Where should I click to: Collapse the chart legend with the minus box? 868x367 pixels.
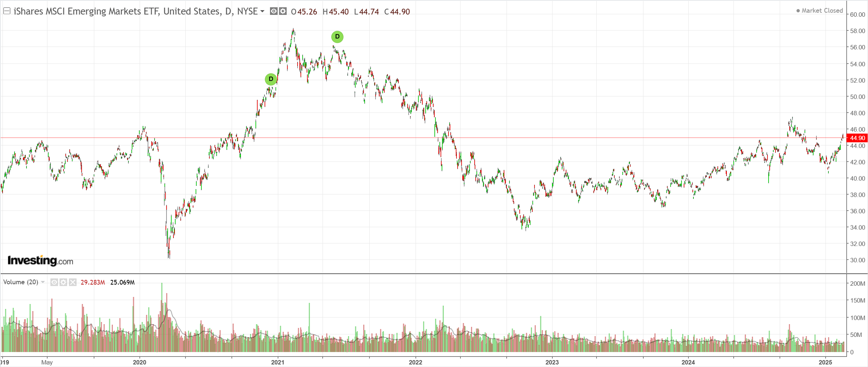click(x=7, y=11)
